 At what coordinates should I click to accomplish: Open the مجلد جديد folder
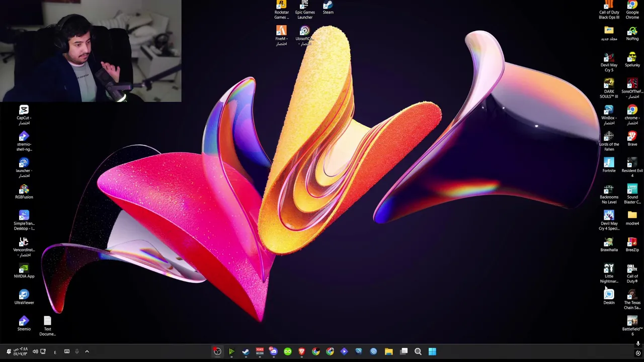click(x=609, y=34)
